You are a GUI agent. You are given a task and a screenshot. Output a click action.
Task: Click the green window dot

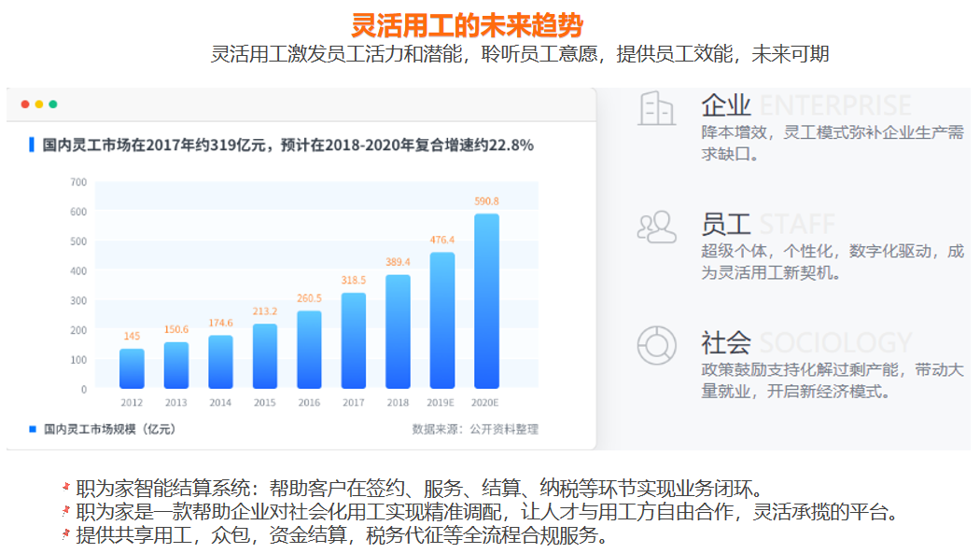(x=53, y=104)
